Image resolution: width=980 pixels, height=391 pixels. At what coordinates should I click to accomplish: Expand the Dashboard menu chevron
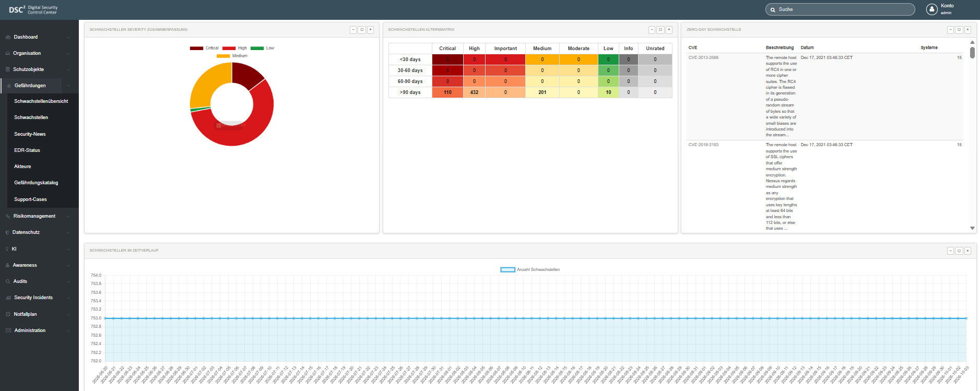(68, 38)
